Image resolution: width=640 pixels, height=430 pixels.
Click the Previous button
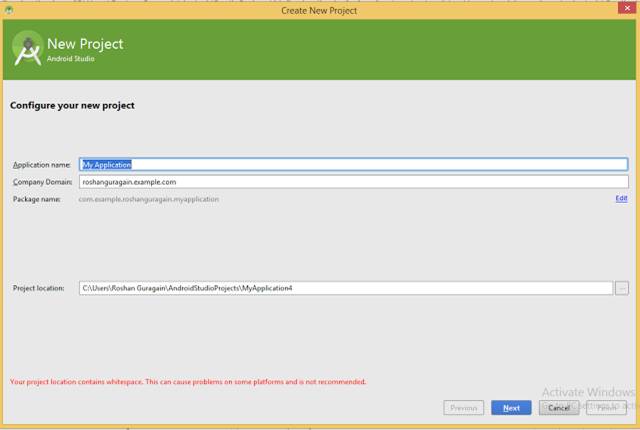(464, 408)
